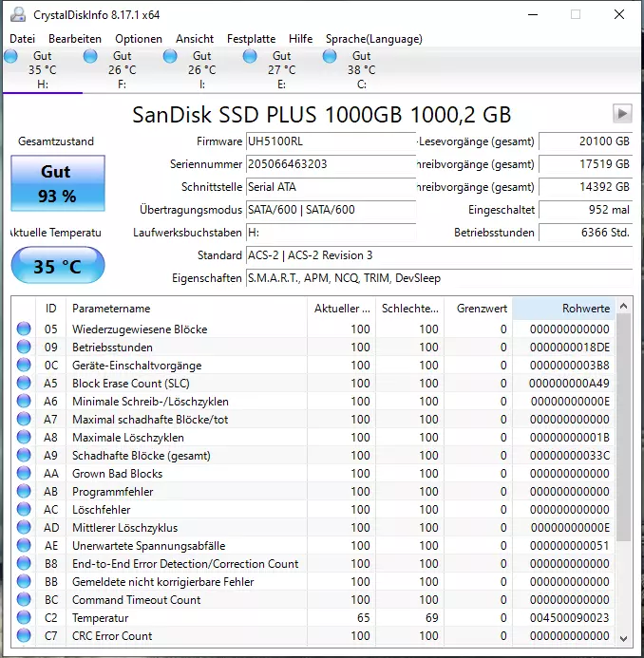This screenshot has width=644, height=658.
Task: Click the Laufwerksbuchstaben field H:
Action: point(331,232)
